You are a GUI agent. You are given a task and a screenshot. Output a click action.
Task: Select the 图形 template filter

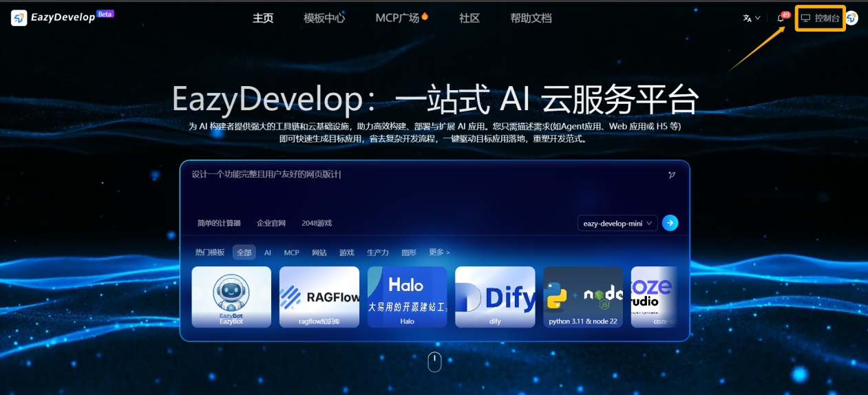coord(409,253)
